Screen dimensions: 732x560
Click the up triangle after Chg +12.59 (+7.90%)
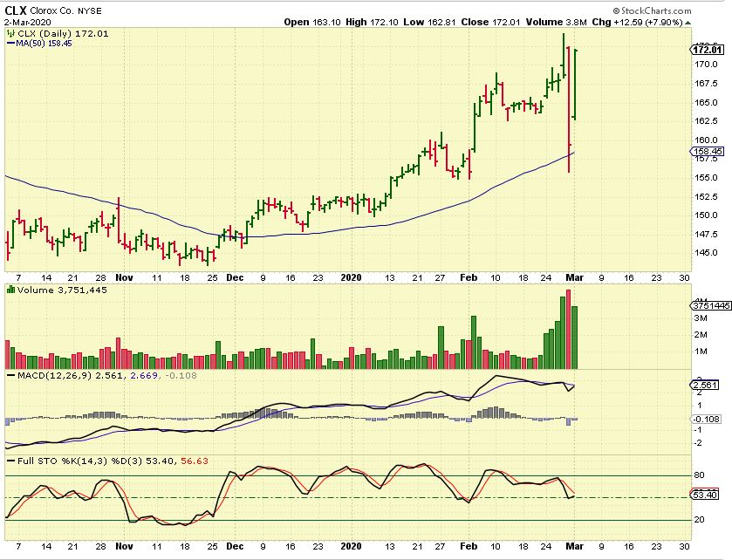click(688, 23)
